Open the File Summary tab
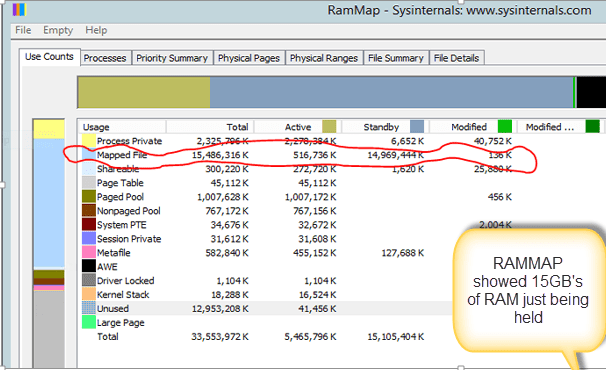The height and width of the screenshot is (370, 606). point(396,58)
